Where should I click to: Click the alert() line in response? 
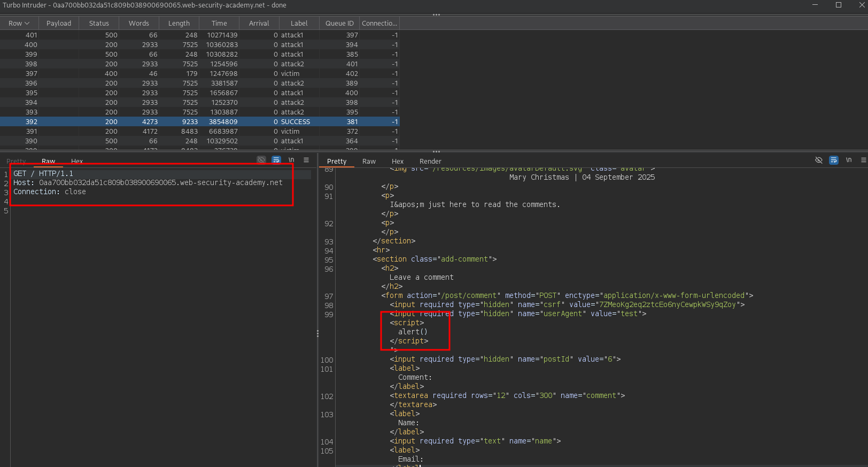pos(413,332)
